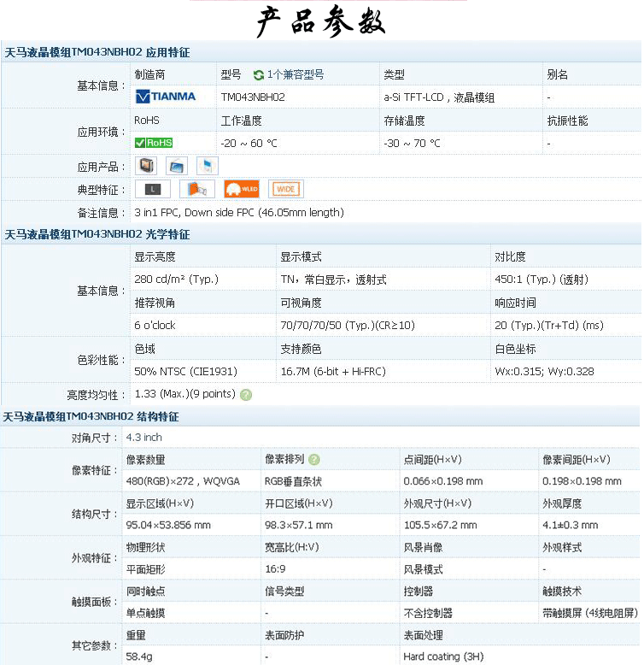644x665 pixels.
Task: Click the 像素数量 column header
Action: (146, 460)
